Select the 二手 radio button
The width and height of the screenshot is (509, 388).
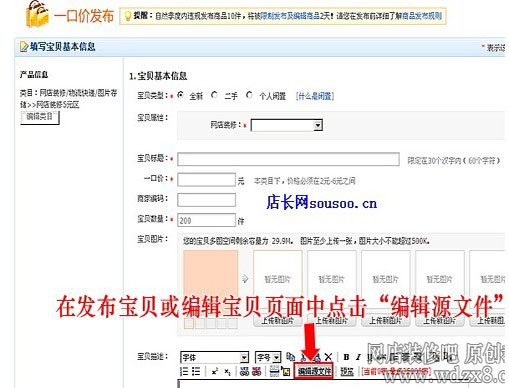point(214,95)
